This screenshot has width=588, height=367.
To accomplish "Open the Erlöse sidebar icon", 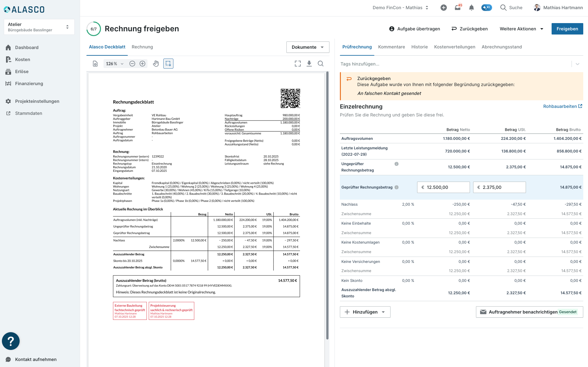I will coord(8,72).
